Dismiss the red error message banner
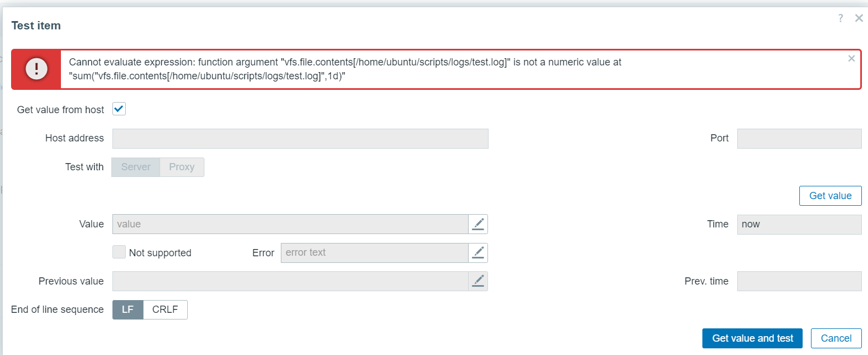This screenshot has height=355, width=868. 851,58
